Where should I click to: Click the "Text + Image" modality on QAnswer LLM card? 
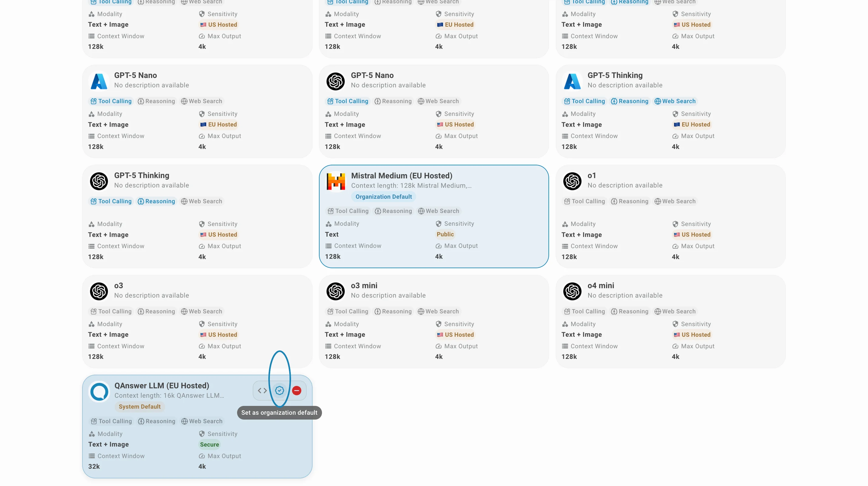tap(109, 444)
